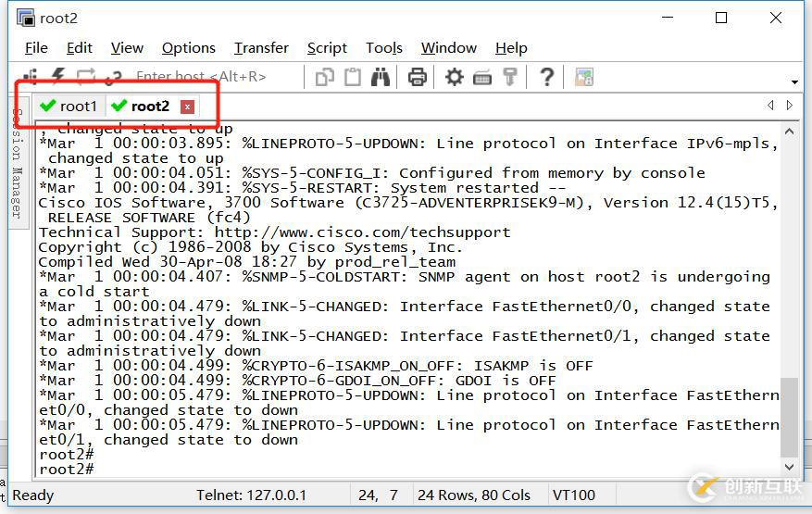Click the Help question mark icon

pos(547,77)
